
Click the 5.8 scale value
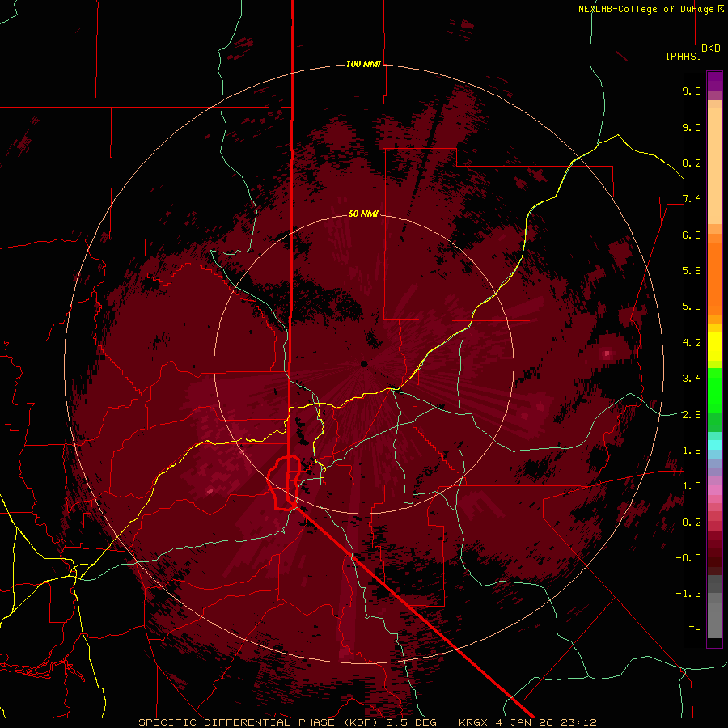coord(692,271)
